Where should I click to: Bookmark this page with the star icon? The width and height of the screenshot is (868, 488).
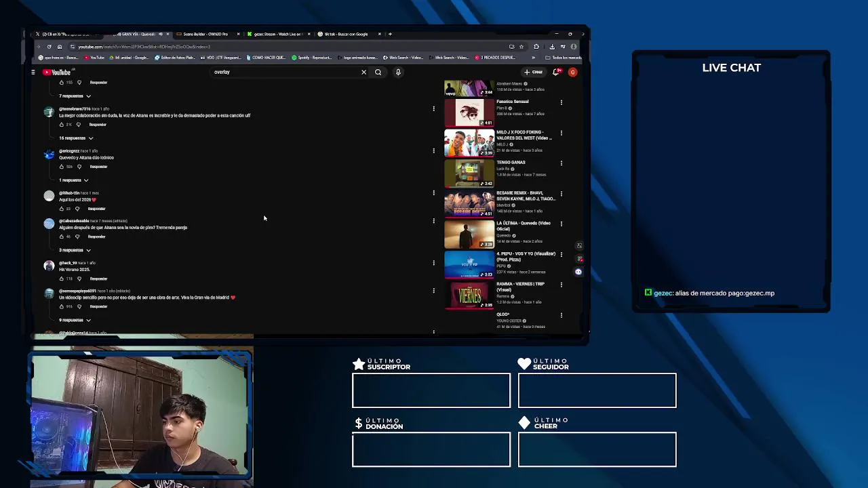[x=521, y=47]
